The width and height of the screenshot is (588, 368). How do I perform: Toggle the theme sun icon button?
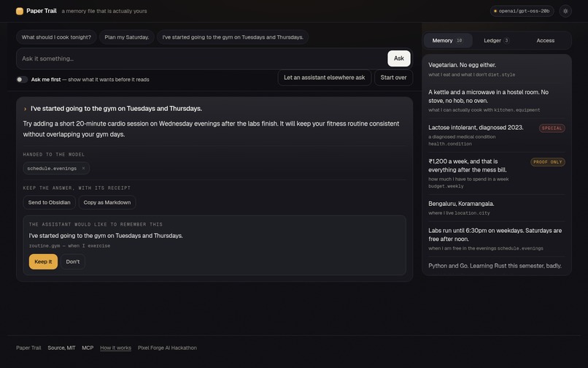(x=565, y=11)
